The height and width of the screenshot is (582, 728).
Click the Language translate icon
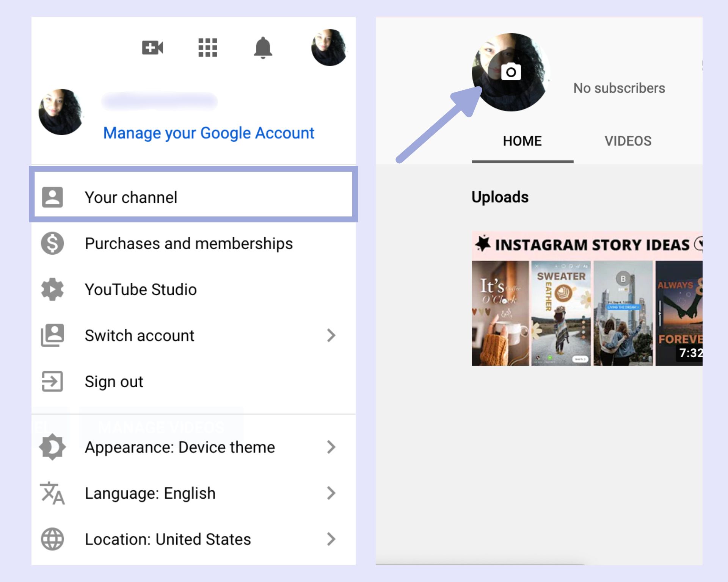pyautogui.click(x=52, y=493)
